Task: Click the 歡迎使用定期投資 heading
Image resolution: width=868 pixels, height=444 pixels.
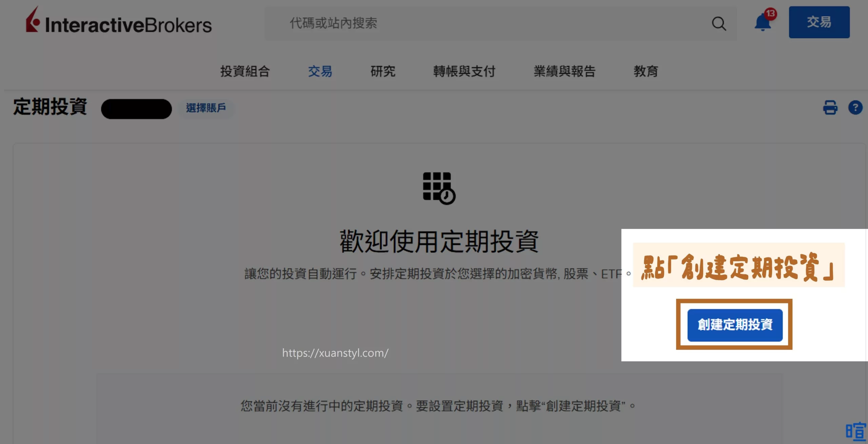Action: pyautogui.click(x=439, y=242)
